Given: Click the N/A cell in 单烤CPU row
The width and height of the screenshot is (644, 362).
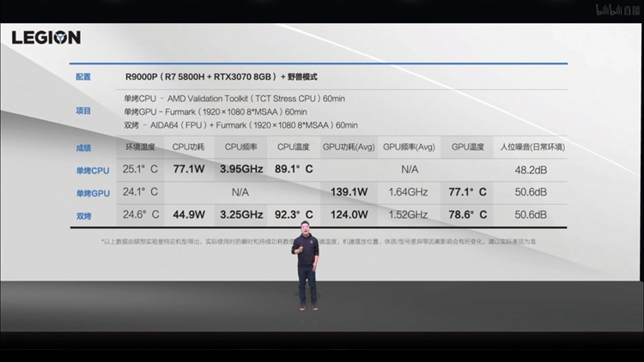Looking at the screenshot, I should point(410,170).
